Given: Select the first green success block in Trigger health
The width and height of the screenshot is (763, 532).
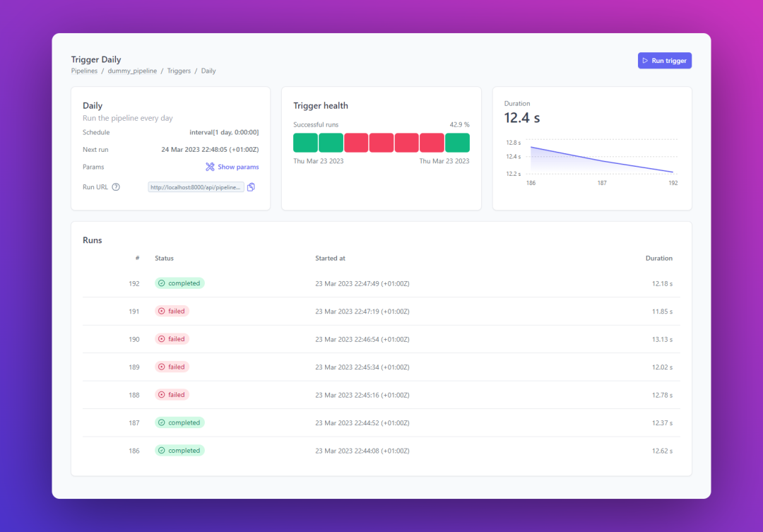Looking at the screenshot, I should coord(305,142).
